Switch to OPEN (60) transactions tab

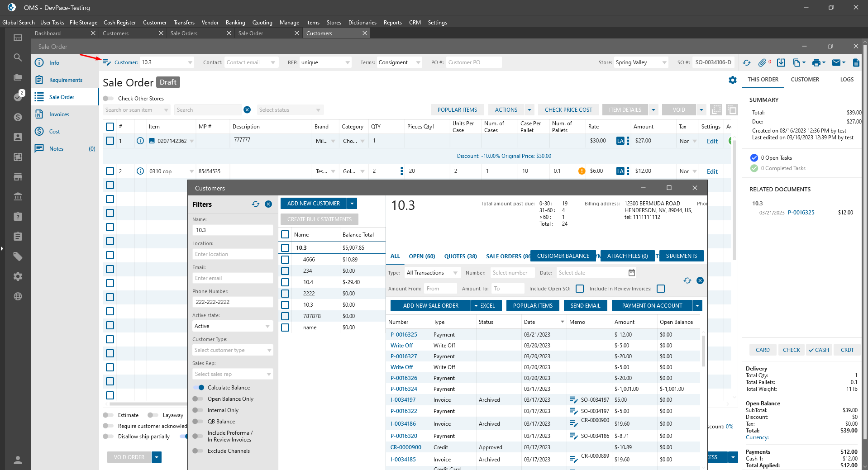(422, 256)
